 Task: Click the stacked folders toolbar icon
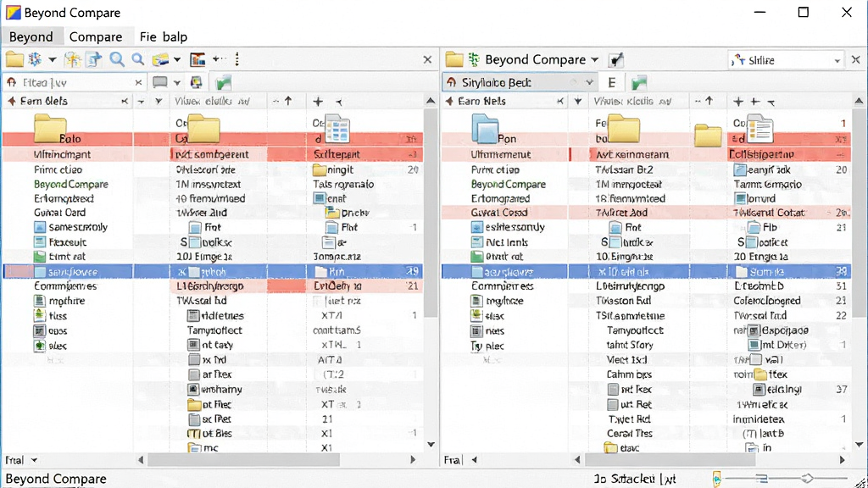(x=160, y=59)
